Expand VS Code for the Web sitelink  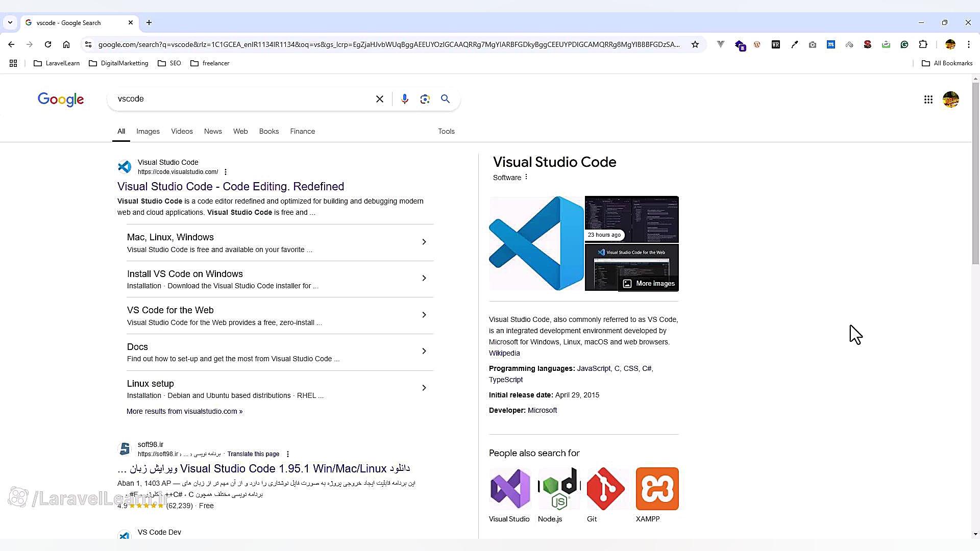[x=424, y=315]
